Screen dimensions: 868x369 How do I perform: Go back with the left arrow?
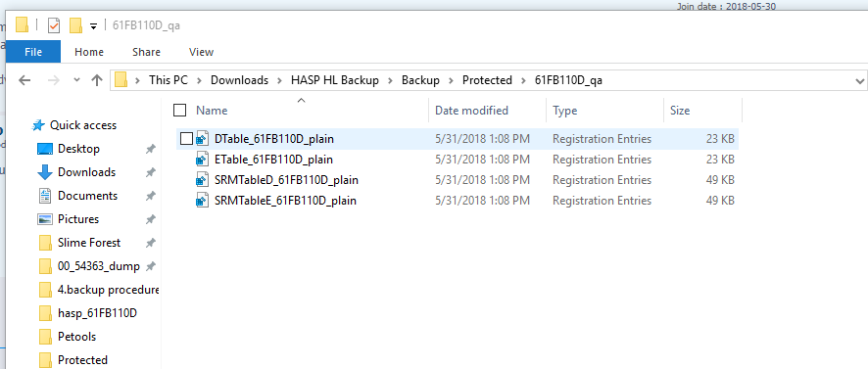pos(24,80)
